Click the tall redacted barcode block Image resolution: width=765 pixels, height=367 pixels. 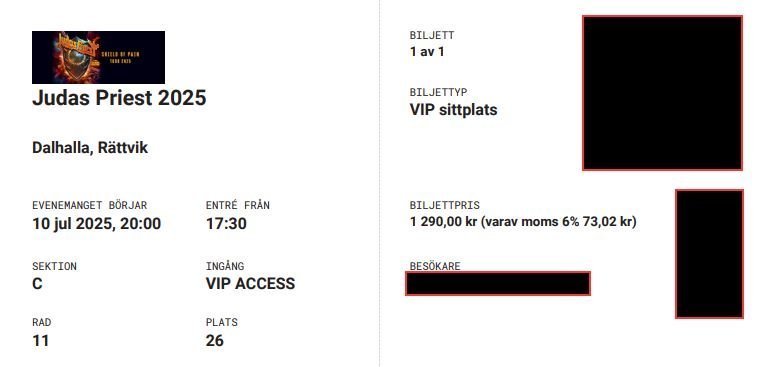pyautogui.click(x=709, y=254)
